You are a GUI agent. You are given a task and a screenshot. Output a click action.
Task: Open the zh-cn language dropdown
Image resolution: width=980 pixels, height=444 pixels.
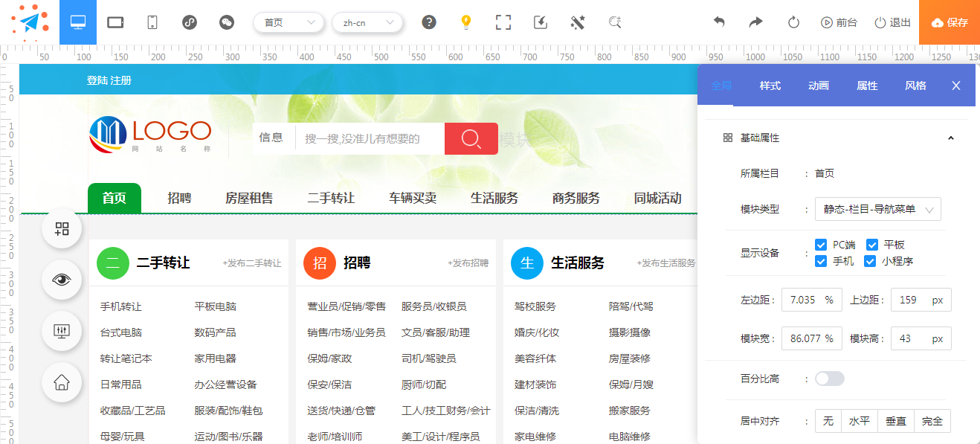(x=367, y=23)
